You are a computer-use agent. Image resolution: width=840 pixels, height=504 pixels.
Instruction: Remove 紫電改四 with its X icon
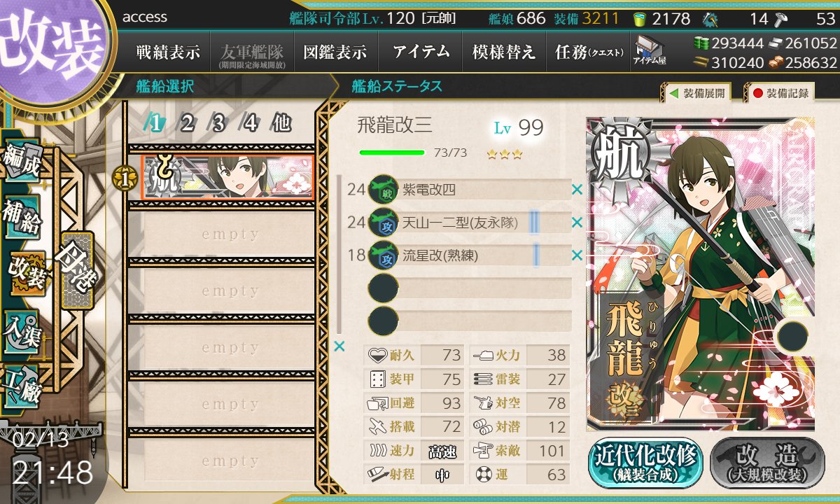(x=577, y=189)
